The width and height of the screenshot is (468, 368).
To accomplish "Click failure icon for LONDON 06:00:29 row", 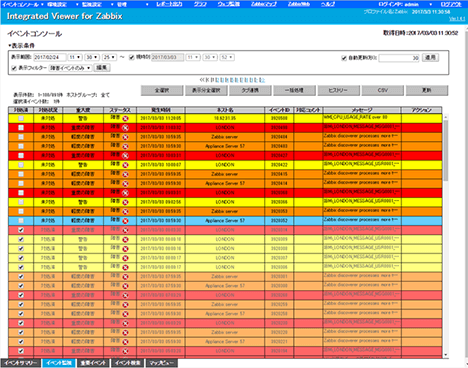I will point(125,324).
